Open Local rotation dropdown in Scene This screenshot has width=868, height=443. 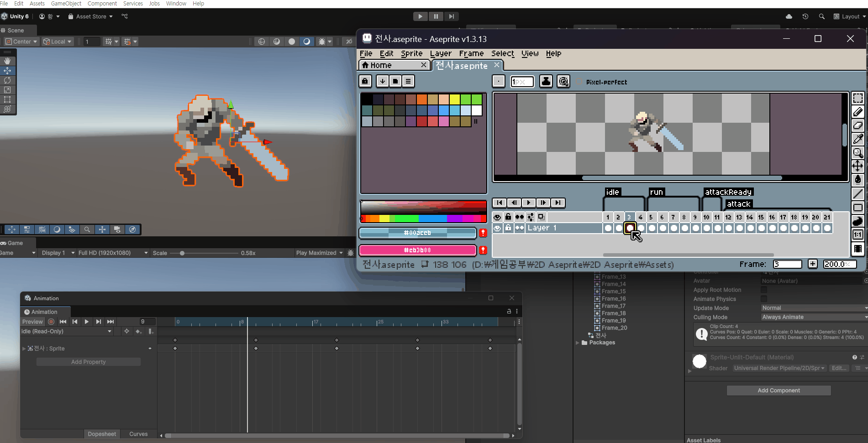(57, 42)
